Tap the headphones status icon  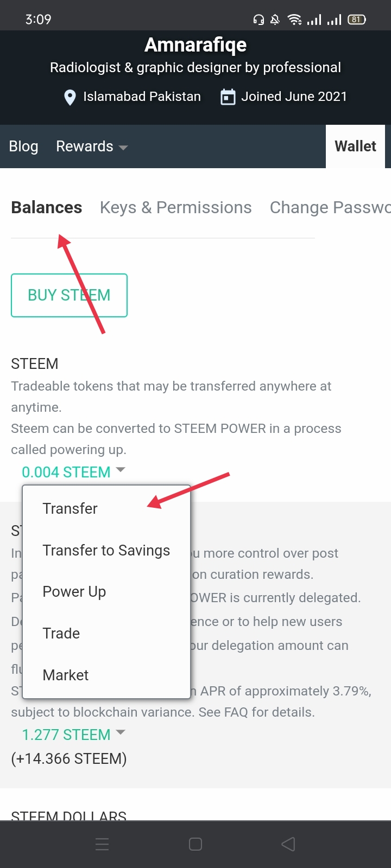pos(258,20)
